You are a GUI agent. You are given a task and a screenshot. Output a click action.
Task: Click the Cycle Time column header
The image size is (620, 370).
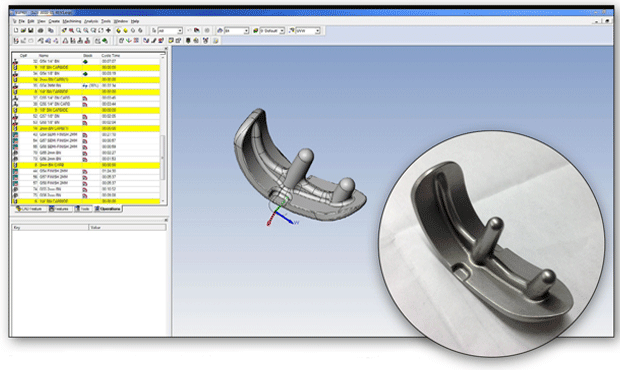(111, 56)
